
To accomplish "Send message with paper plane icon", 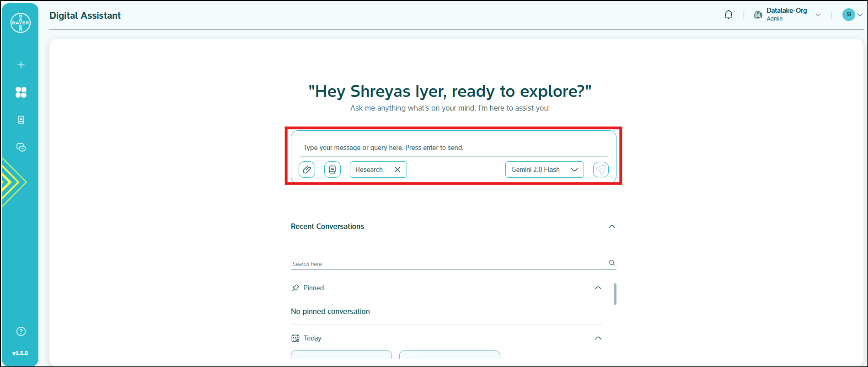I will pyautogui.click(x=600, y=170).
